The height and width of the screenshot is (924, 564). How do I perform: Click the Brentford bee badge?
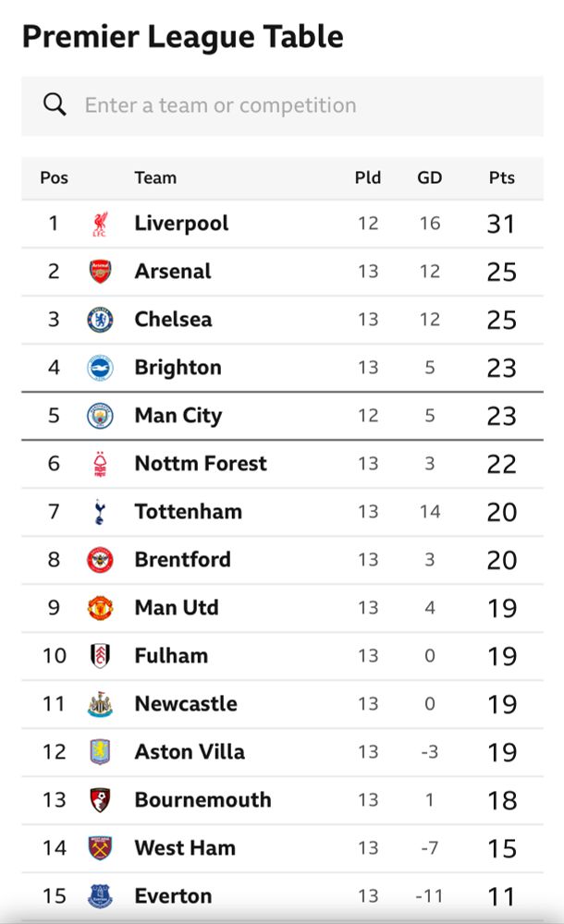(100, 560)
